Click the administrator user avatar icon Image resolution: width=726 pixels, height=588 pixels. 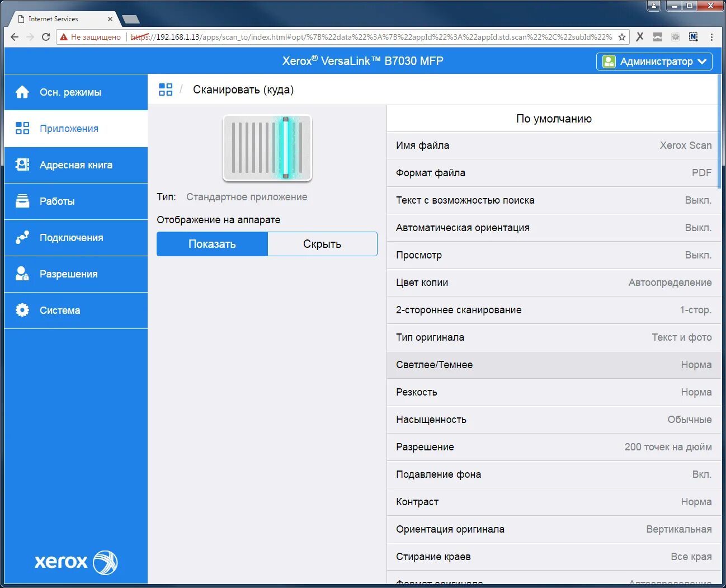pyautogui.click(x=609, y=62)
